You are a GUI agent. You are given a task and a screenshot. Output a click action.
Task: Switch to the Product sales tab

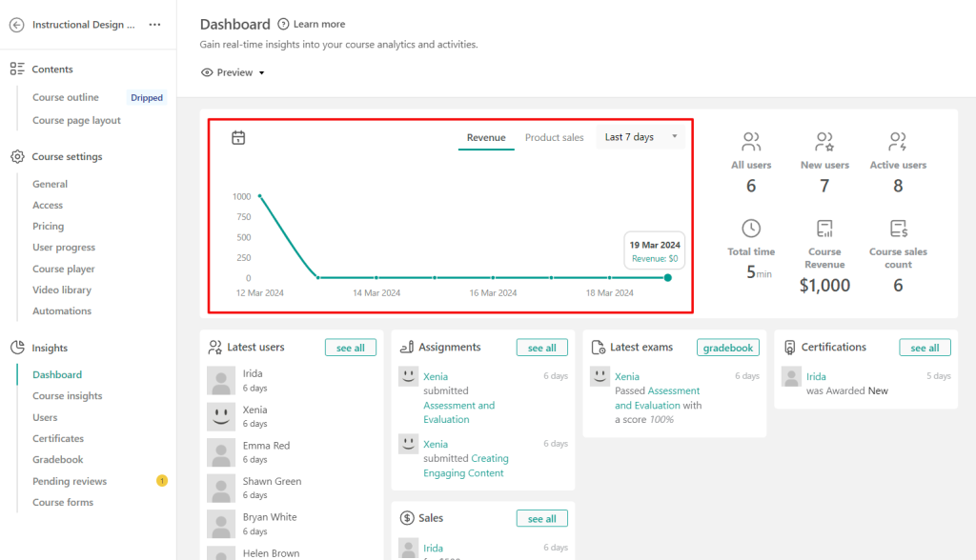[x=554, y=137]
